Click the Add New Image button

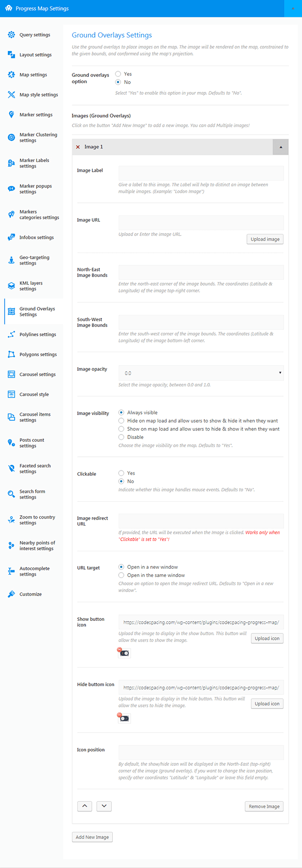92,837
